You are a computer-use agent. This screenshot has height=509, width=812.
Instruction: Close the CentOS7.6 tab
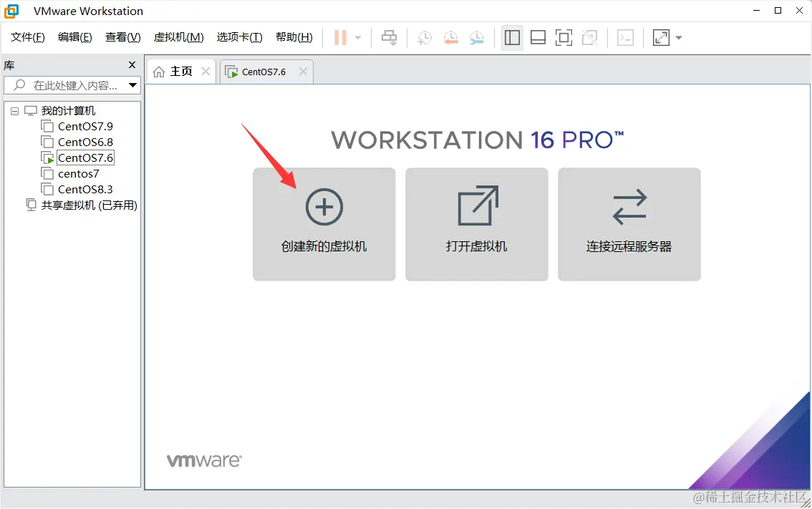(x=303, y=72)
